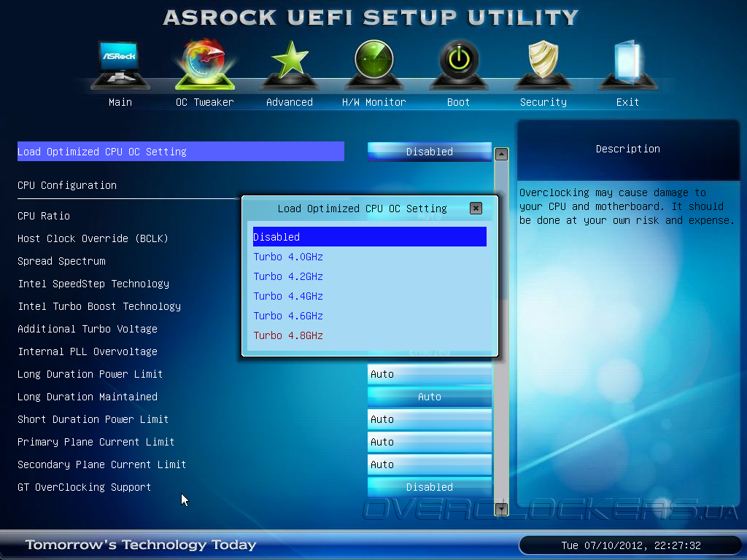The image size is (747, 560).
Task: Switch to the Exit tab label
Action: [627, 102]
